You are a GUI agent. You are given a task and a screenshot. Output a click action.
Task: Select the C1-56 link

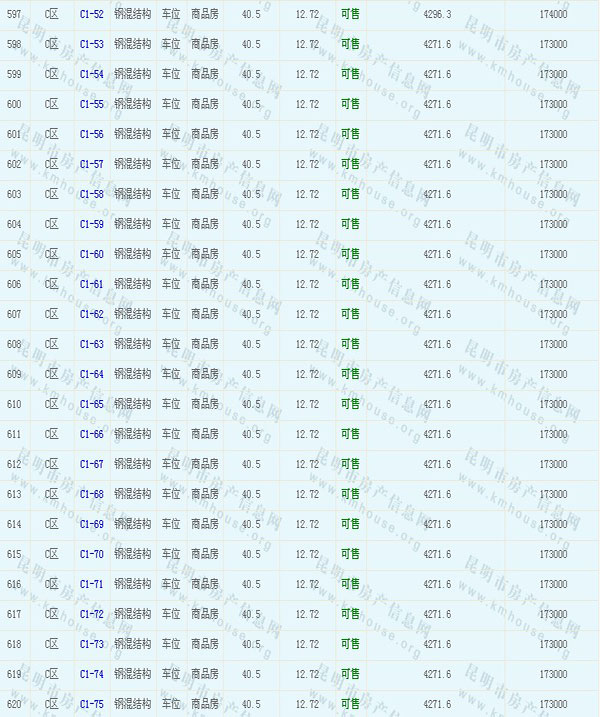(x=91, y=134)
